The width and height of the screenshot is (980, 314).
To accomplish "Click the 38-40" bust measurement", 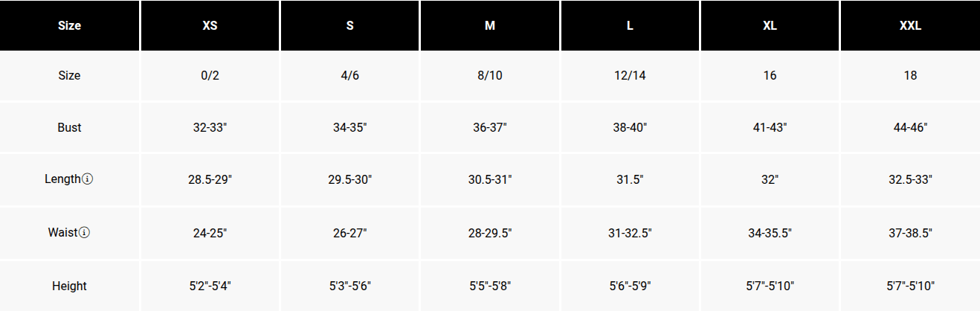I will click(630, 127).
